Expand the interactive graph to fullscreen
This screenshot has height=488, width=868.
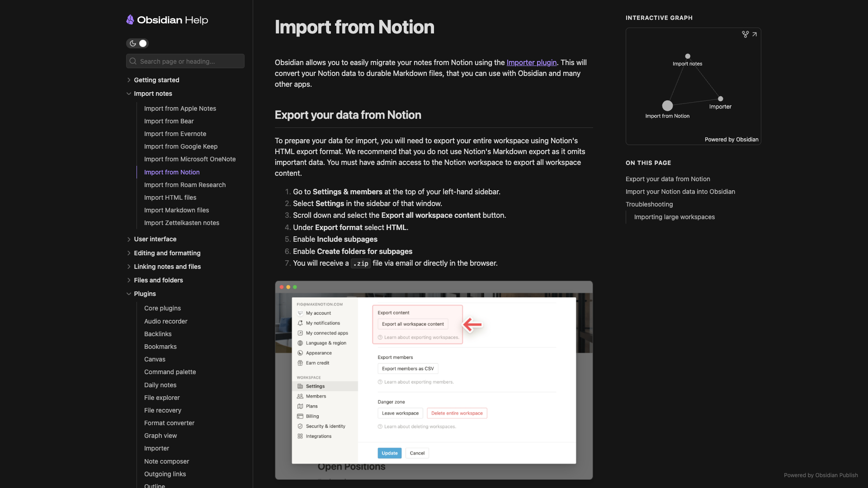pyautogui.click(x=755, y=34)
